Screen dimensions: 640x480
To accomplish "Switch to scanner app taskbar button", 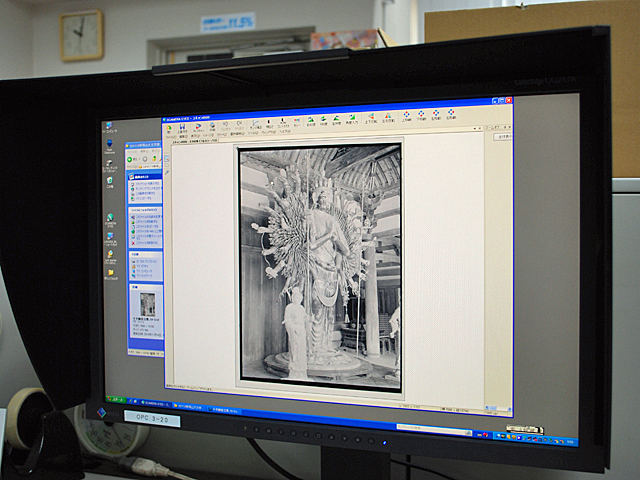I will click(155, 403).
